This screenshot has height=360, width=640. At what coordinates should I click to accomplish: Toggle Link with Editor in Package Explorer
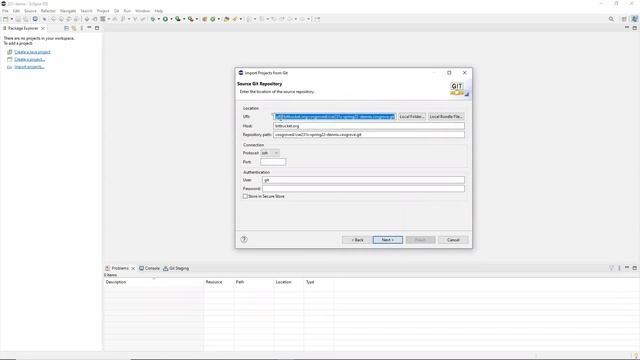74,28
